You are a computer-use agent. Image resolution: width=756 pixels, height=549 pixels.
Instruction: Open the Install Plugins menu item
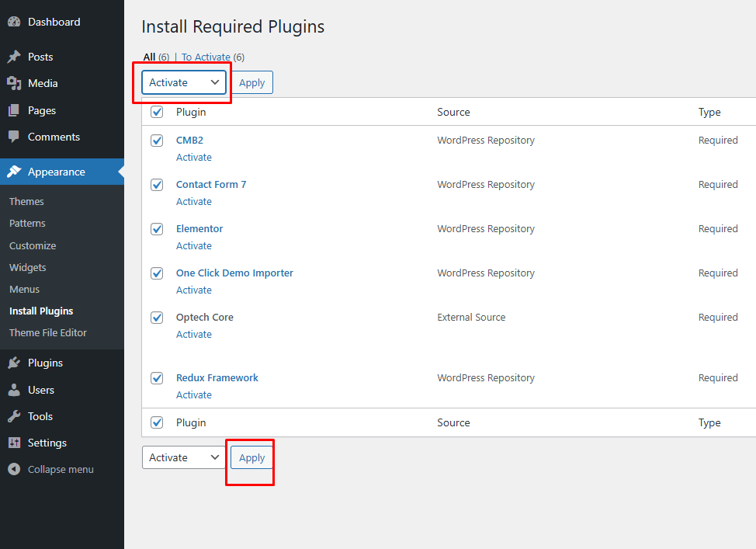41,311
